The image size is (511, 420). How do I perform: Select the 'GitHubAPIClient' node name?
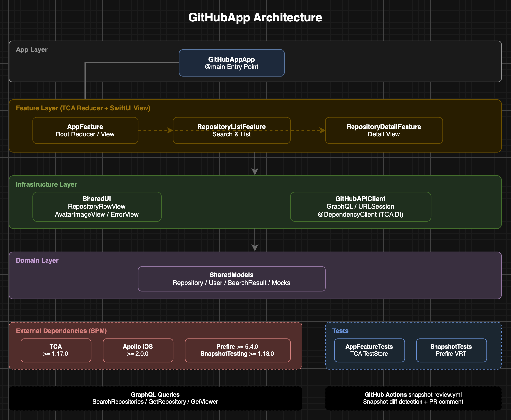tap(360, 199)
